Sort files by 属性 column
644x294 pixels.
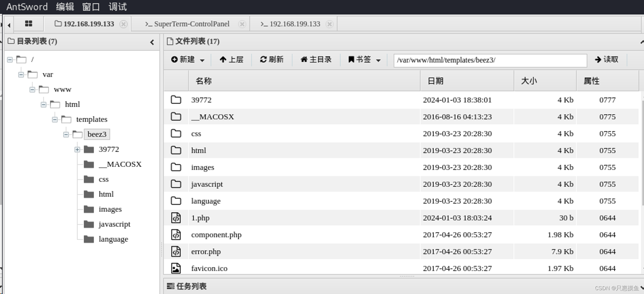(x=607, y=81)
